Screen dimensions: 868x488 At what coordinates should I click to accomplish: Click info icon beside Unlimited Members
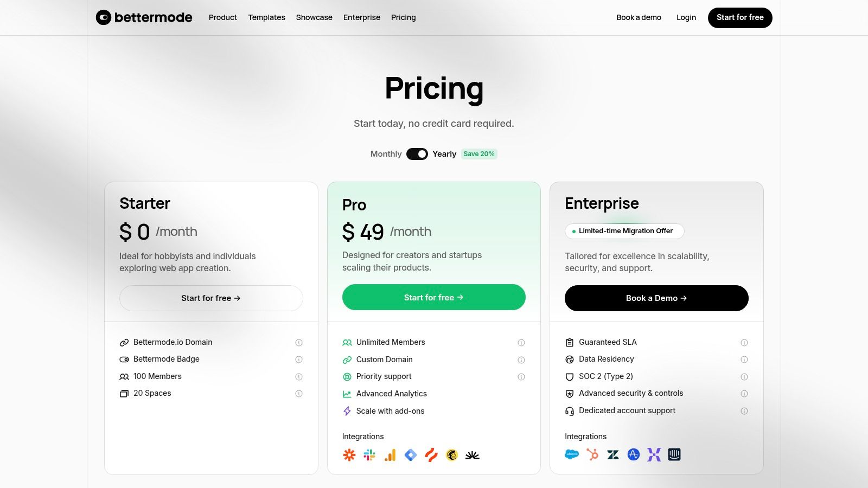(521, 343)
